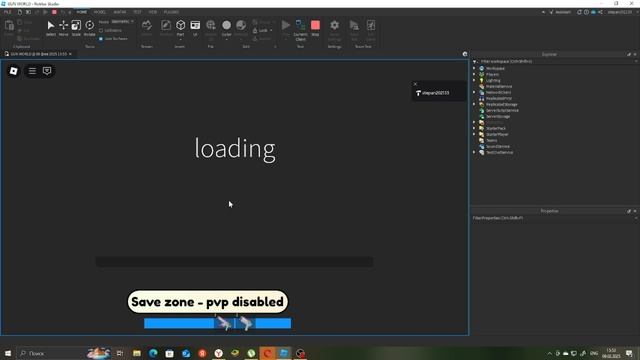
Task: Expand the Players tree node
Action: pyautogui.click(x=474, y=74)
